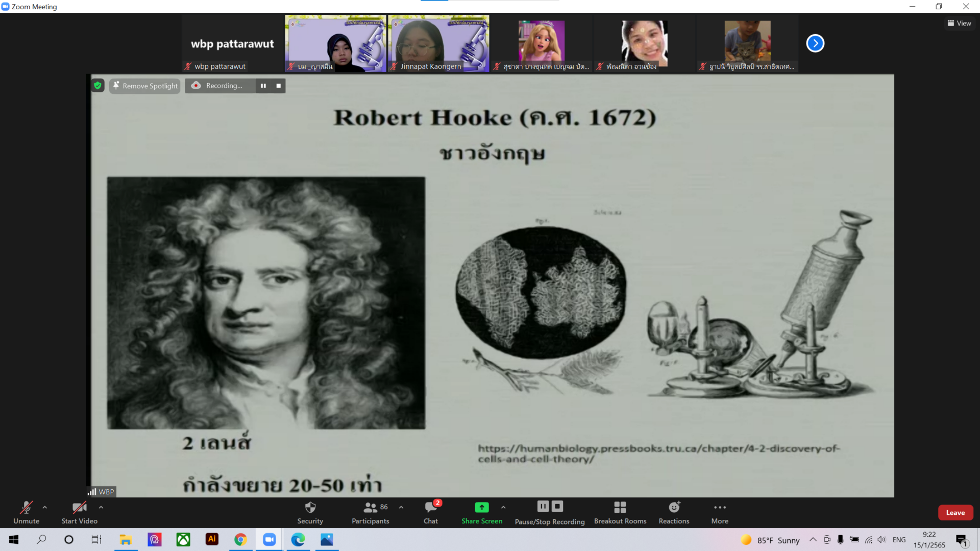
Task: Open the Security shield options
Action: [x=310, y=512]
